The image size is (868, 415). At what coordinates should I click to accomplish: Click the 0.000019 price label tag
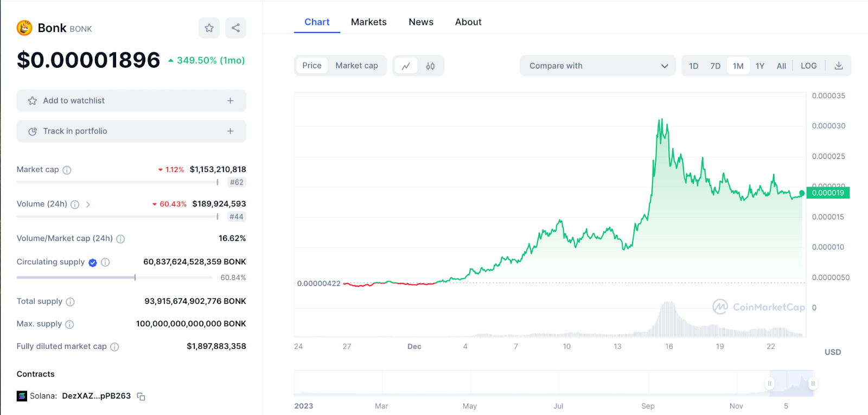pos(828,193)
